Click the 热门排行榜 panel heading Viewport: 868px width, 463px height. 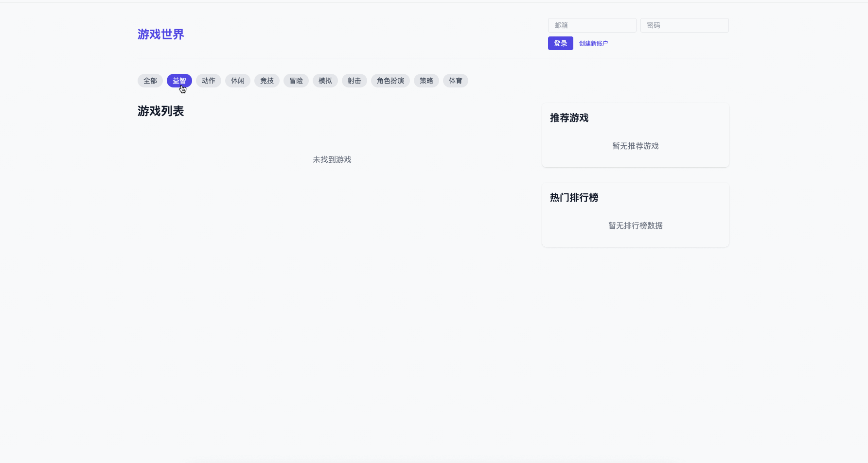coord(574,197)
